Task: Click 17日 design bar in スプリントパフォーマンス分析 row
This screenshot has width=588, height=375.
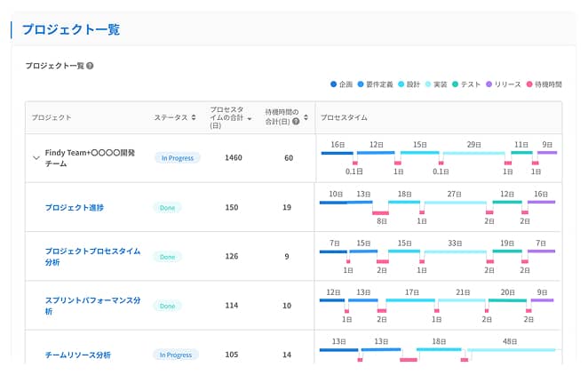Action: [x=410, y=300]
